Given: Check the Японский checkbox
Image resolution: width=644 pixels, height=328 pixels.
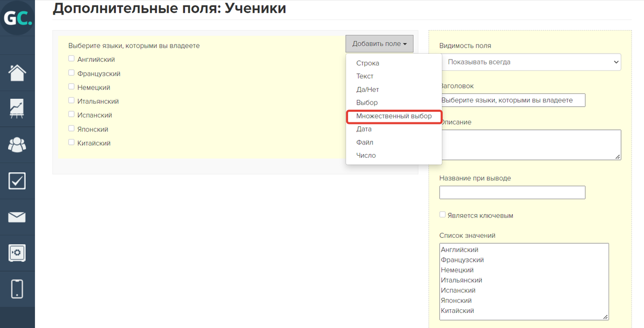Looking at the screenshot, I should click(71, 129).
